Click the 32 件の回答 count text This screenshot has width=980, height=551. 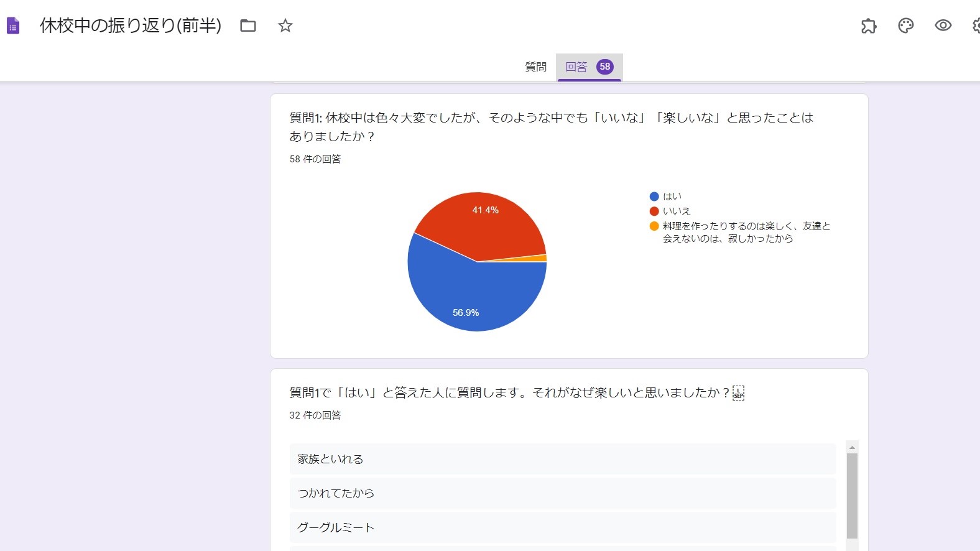click(x=315, y=415)
